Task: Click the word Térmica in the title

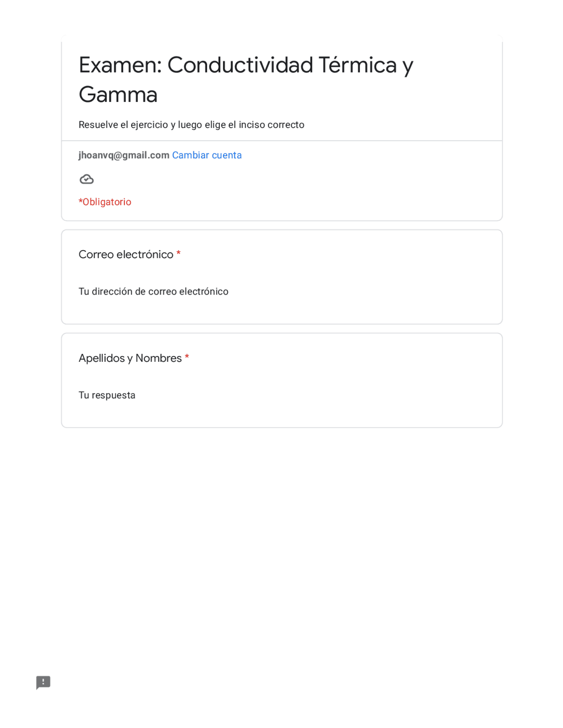Action: click(x=357, y=65)
